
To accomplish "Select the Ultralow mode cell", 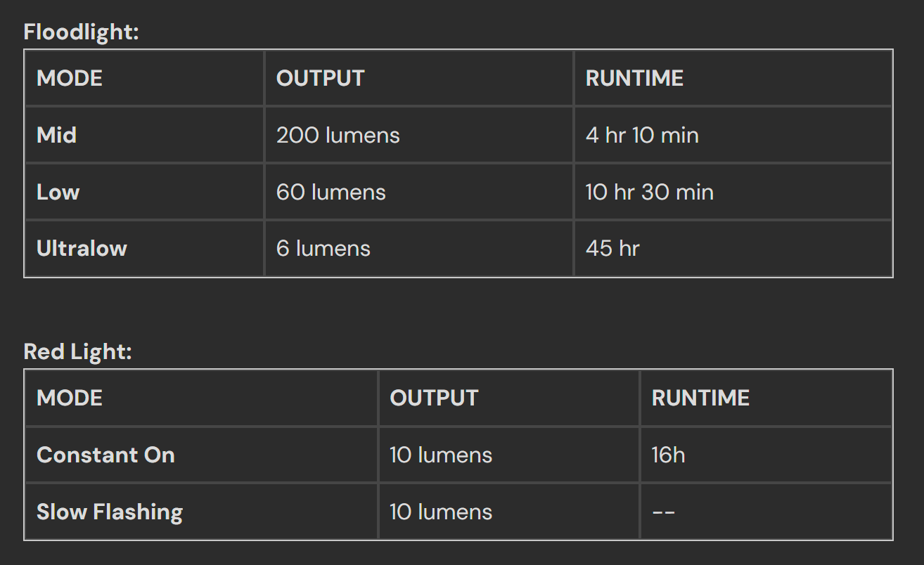I will pos(145,248).
